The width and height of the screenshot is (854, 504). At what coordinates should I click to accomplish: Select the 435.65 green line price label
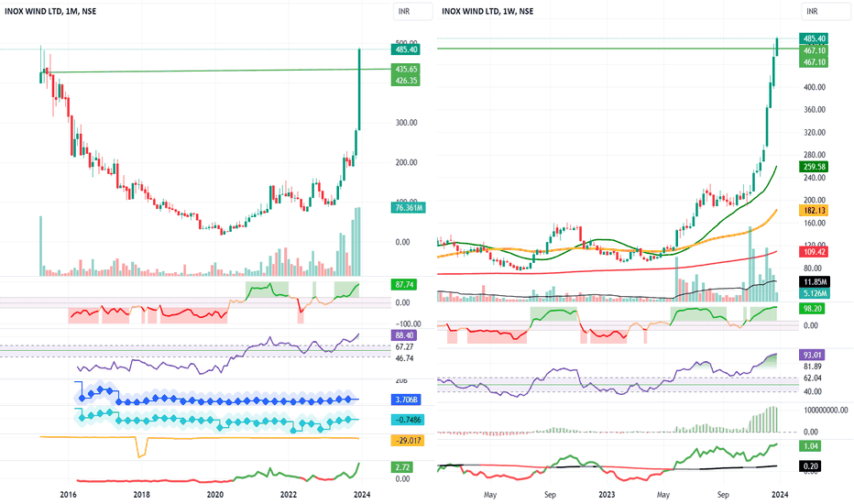tap(406, 70)
